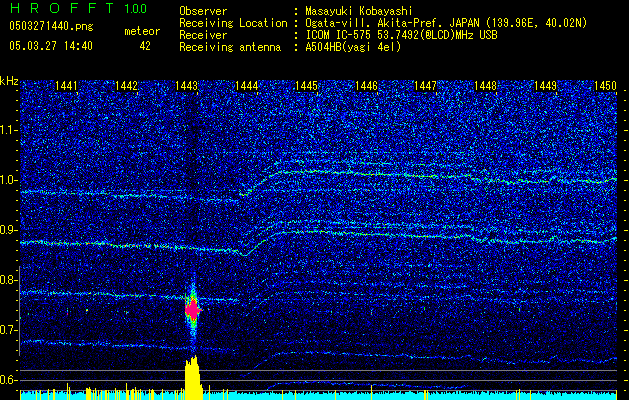The width and height of the screenshot is (629, 400).
Task: Click the 1442 time marker
Action: [126, 85]
